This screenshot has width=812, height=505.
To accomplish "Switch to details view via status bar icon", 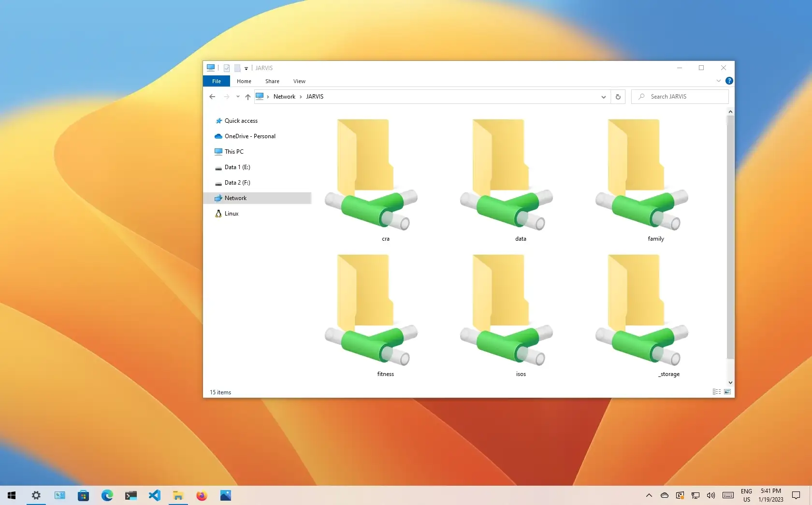I will pos(716,392).
